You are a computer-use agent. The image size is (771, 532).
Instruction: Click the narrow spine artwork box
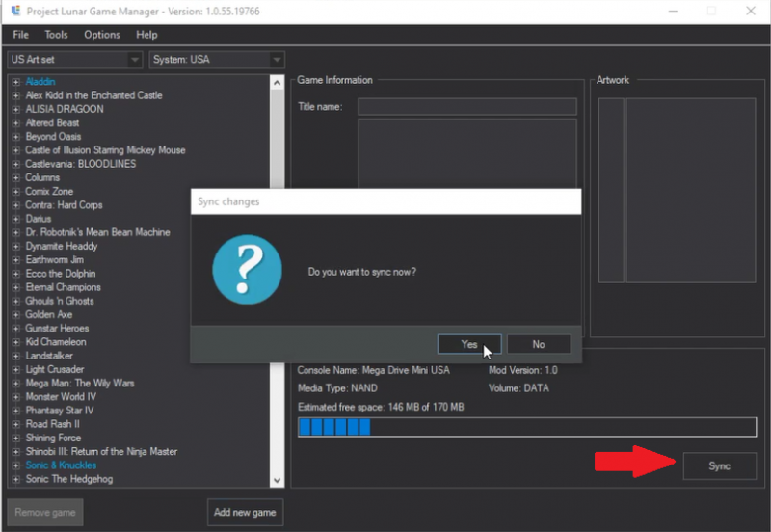tap(611, 190)
